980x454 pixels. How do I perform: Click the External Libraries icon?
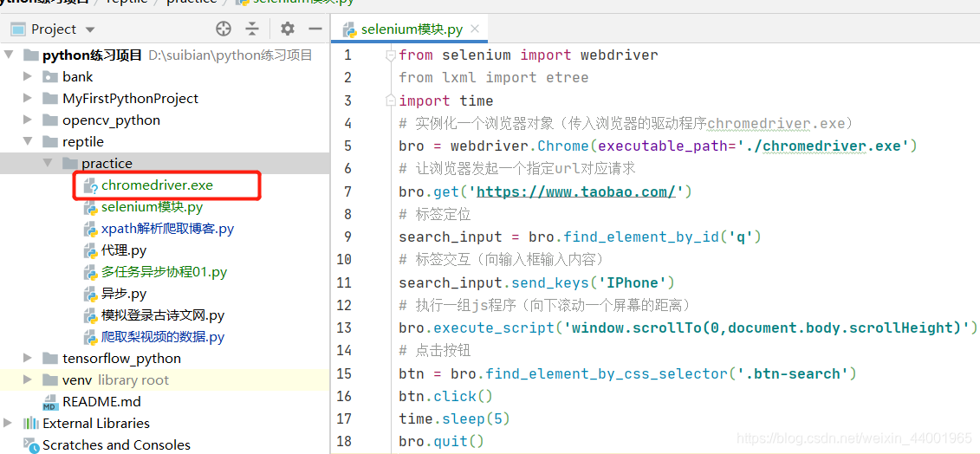(30, 424)
